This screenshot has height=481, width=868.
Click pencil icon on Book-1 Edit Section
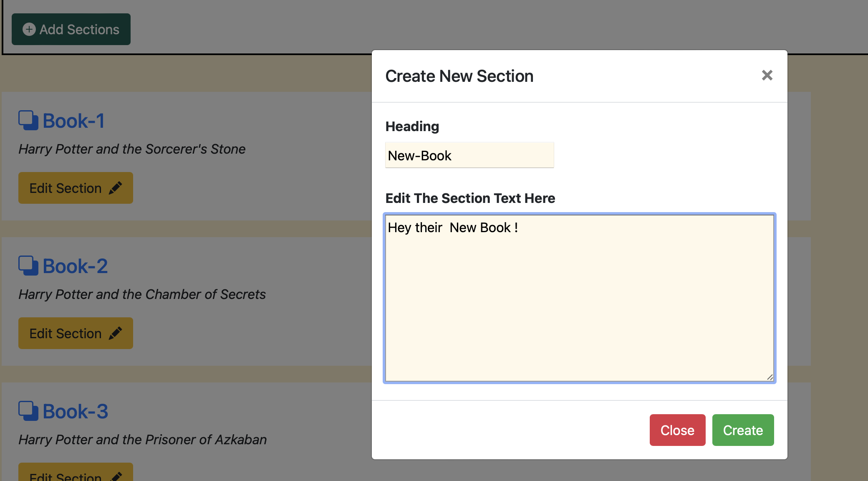click(116, 188)
